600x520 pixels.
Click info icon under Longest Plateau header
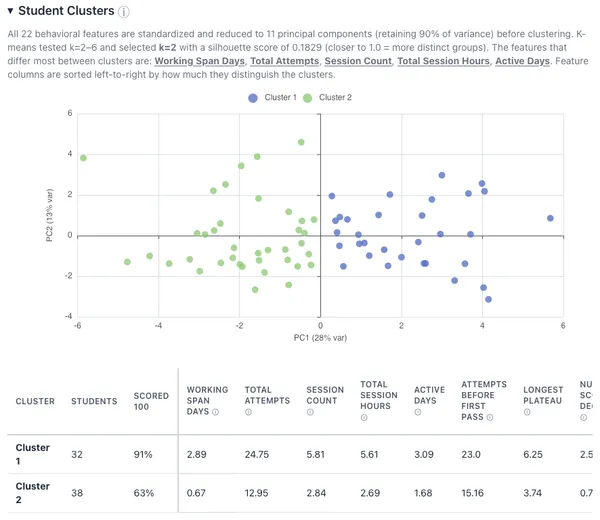(x=527, y=412)
